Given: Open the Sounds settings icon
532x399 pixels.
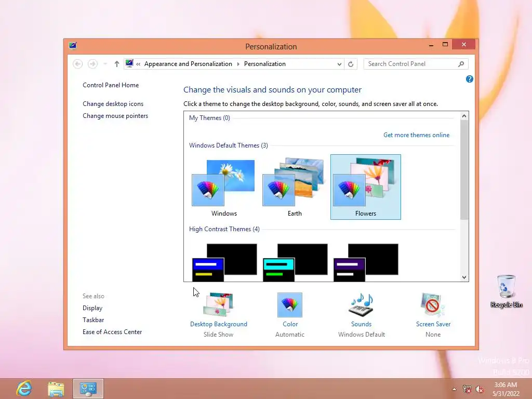Looking at the screenshot, I should [362, 304].
